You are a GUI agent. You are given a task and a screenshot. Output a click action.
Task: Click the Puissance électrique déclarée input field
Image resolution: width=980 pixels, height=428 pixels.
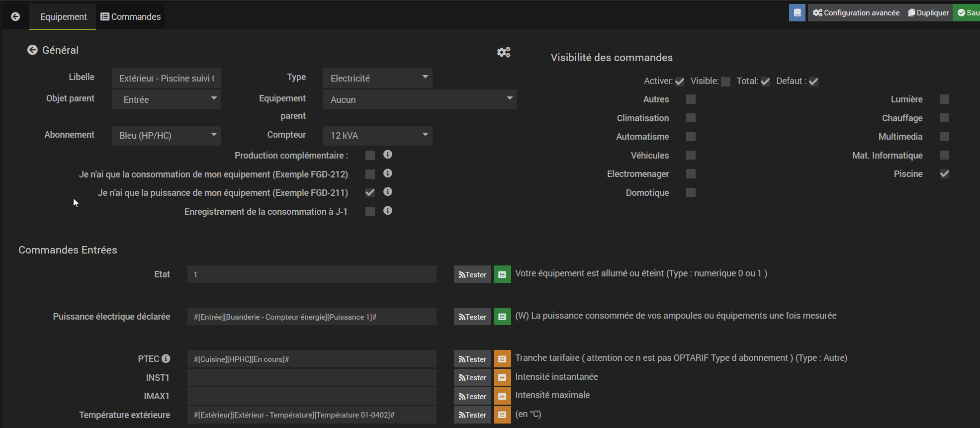click(x=312, y=317)
